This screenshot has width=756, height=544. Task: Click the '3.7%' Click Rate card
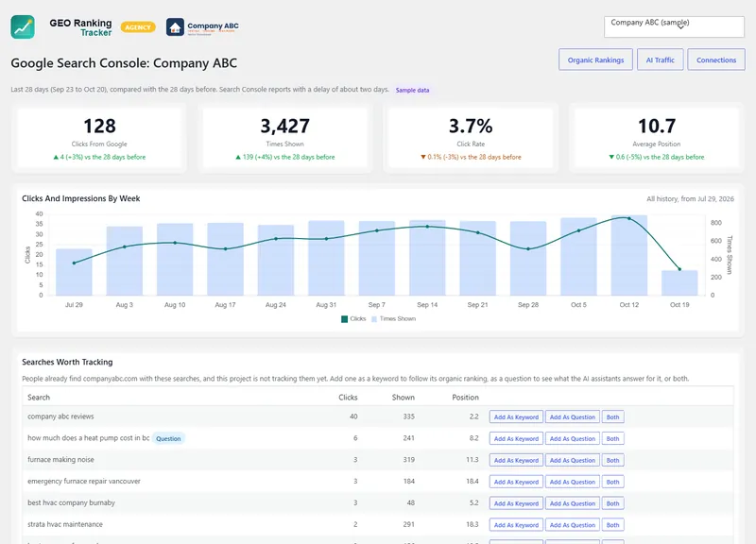tap(471, 138)
